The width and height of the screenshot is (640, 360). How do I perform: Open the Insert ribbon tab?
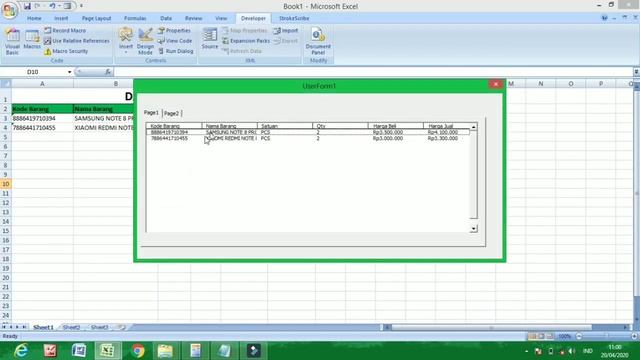coord(61,18)
